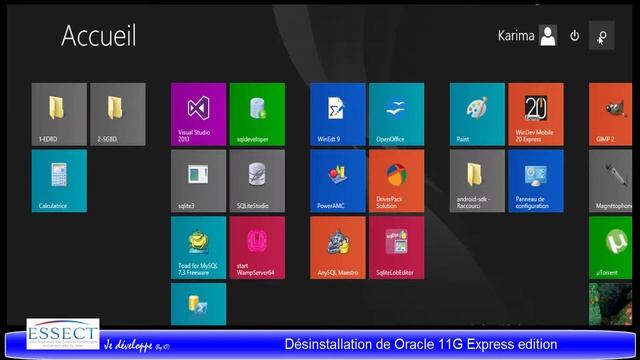Open Toad for MySQL 7.3 Freeware tile
Image resolution: width=640 pixels, height=360 pixels.
(x=198, y=248)
